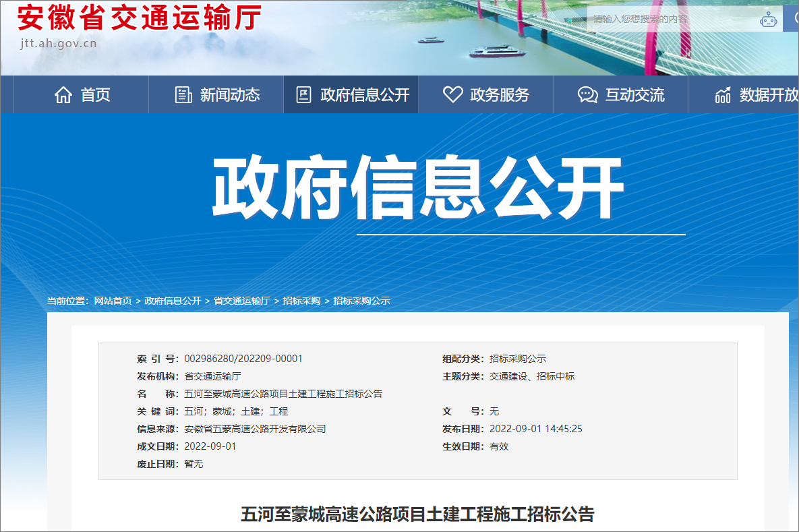Click the article title 五河至蒙城高速公路项目土建工程施工招标公告
This screenshot has width=799, height=532.
click(417, 514)
